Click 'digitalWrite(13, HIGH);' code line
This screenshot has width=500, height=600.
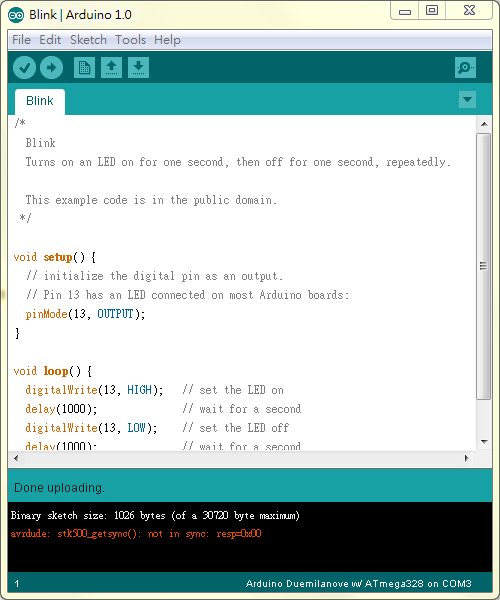click(94, 390)
